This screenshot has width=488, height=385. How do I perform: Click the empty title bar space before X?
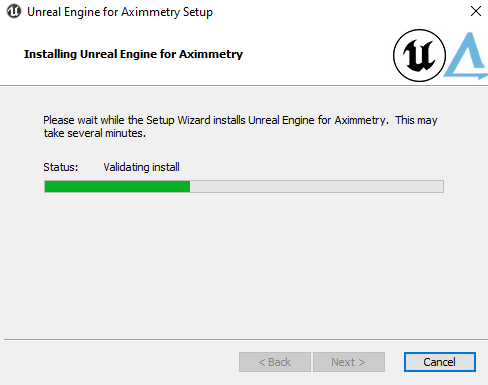[x=340, y=11]
